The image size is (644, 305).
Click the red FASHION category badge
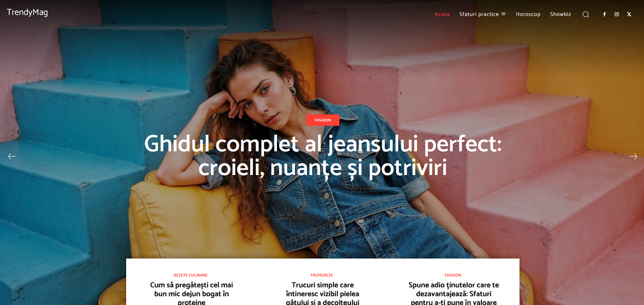pyautogui.click(x=323, y=120)
